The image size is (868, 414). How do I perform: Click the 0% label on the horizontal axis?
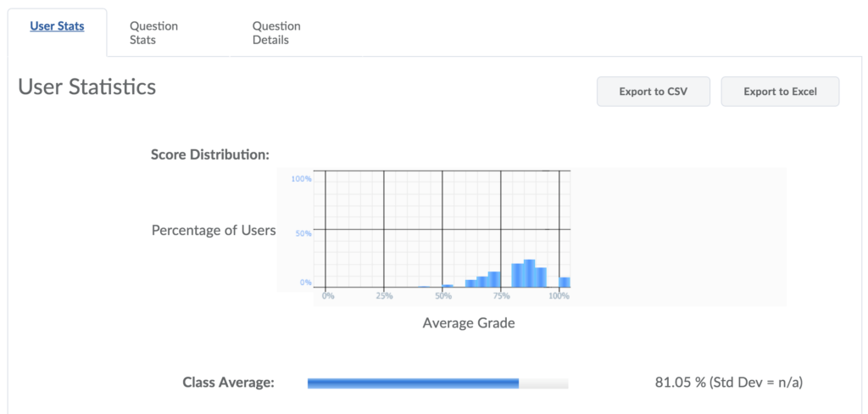coord(328,296)
